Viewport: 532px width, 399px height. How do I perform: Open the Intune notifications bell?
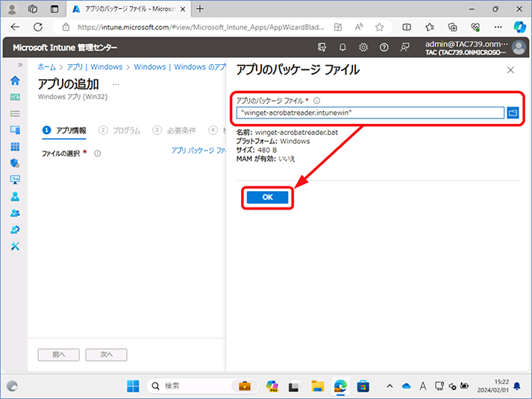(342, 48)
